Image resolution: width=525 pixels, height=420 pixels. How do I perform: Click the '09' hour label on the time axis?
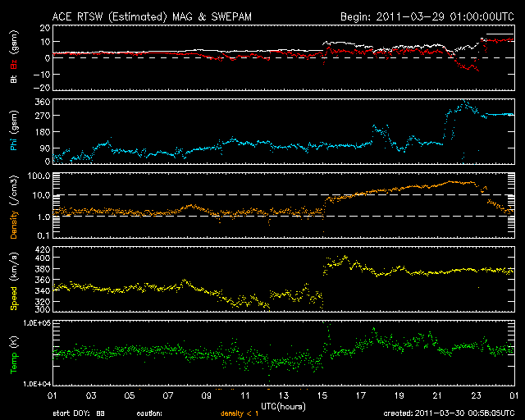206,396
